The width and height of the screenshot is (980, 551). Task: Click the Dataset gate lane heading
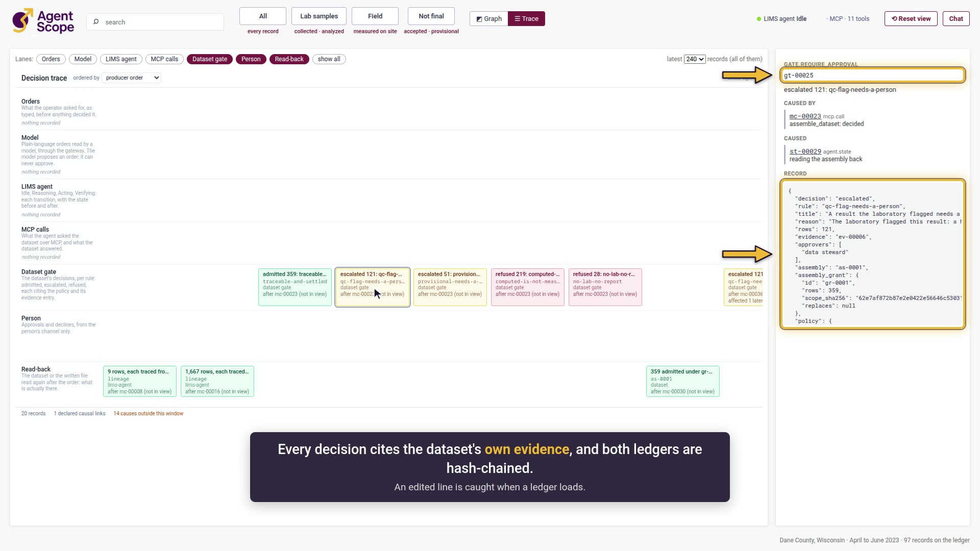39,272
